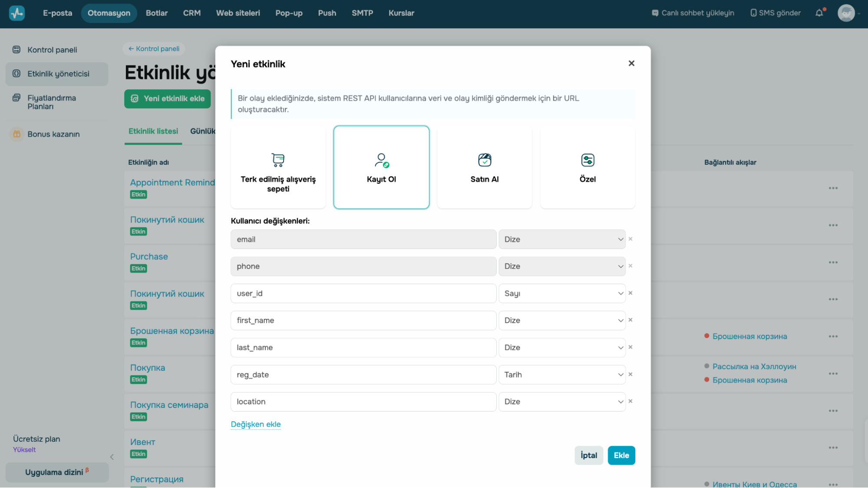The width and height of the screenshot is (868, 488).
Task: Select the abandoned shopping cart icon
Action: point(278,160)
